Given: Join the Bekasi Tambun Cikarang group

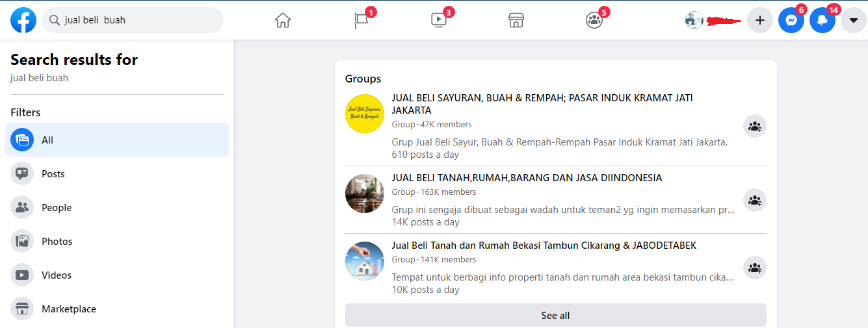Looking at the screenshot, I should (755, 268).
